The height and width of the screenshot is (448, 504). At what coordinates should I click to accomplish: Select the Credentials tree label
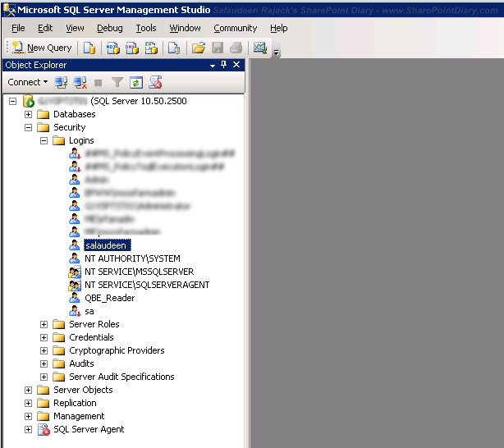pos(91,338)
